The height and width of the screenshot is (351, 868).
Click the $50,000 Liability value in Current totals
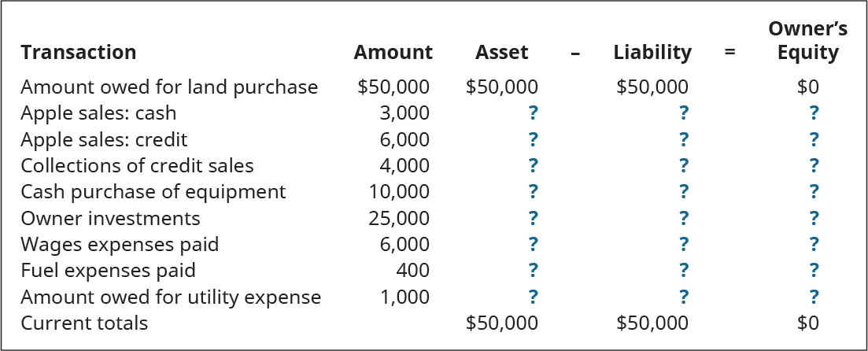(x=651, y=323)
